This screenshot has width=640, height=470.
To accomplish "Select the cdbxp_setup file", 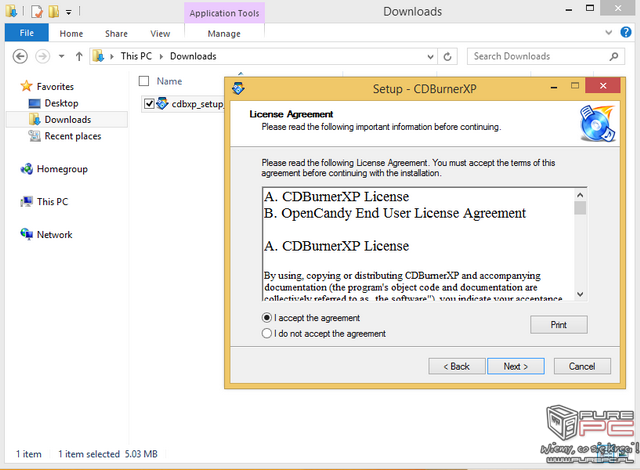I will (197, 104).
